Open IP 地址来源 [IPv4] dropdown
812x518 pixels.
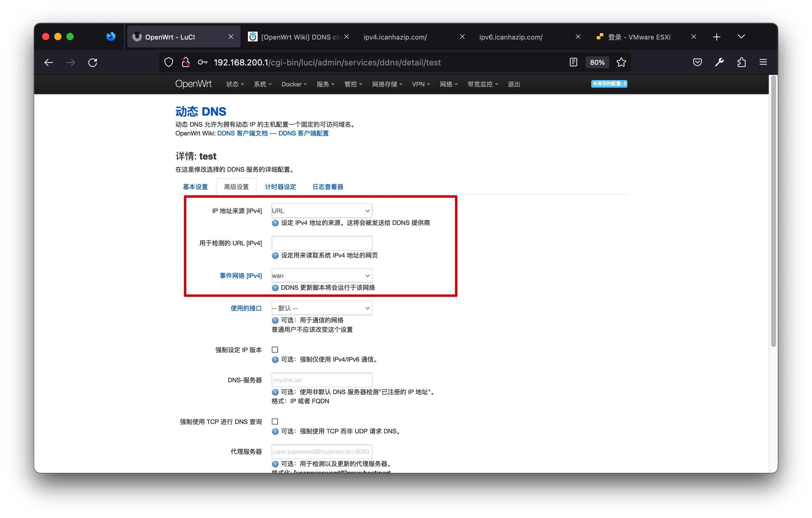click(x=322, y=211)
